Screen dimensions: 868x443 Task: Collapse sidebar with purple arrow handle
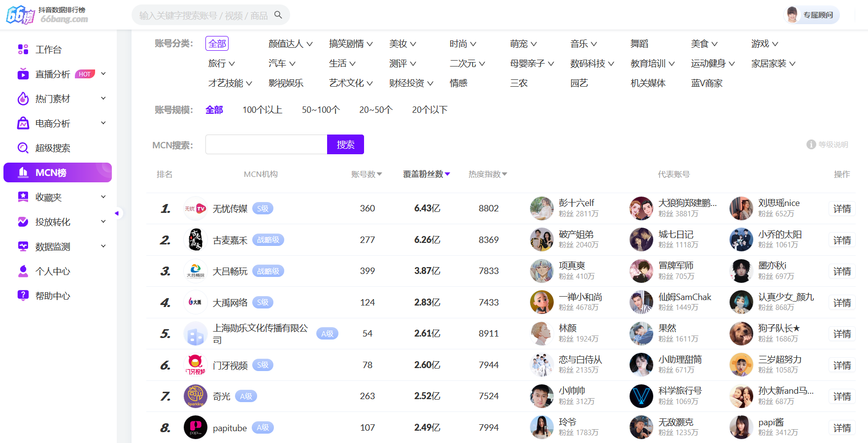point(117,213)
